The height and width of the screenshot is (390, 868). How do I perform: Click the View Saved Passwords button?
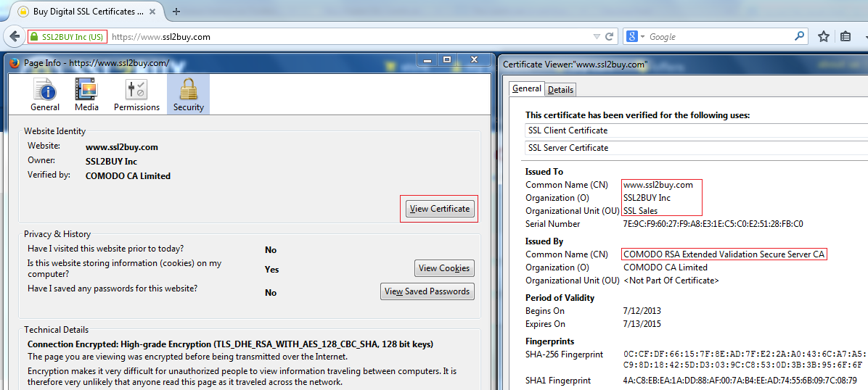[x=427, y=291]
